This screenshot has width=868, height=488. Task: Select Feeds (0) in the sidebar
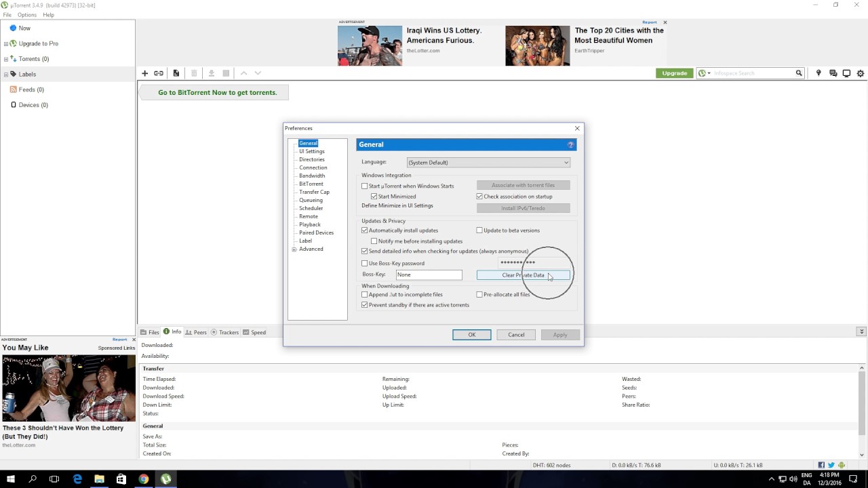31,89
